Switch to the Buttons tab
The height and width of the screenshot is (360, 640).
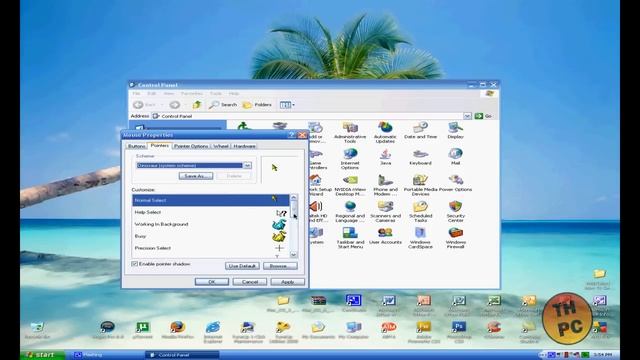137,146
